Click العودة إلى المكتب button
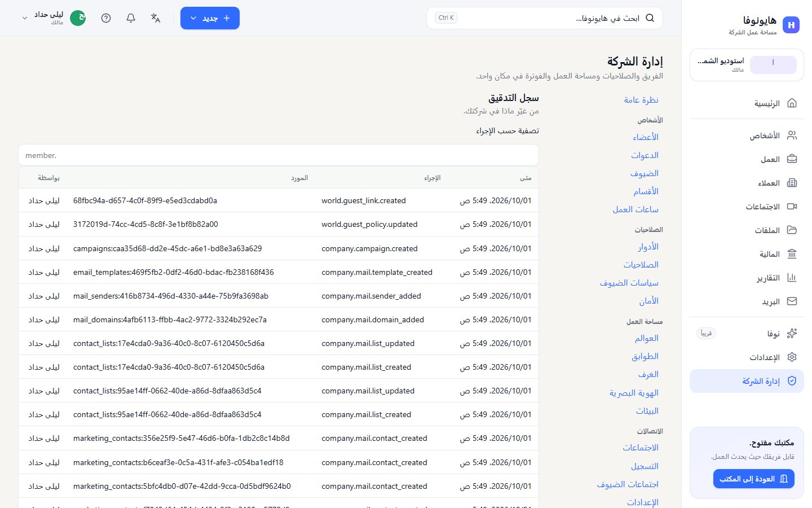 pyautogui.click(x=754, y=479)
